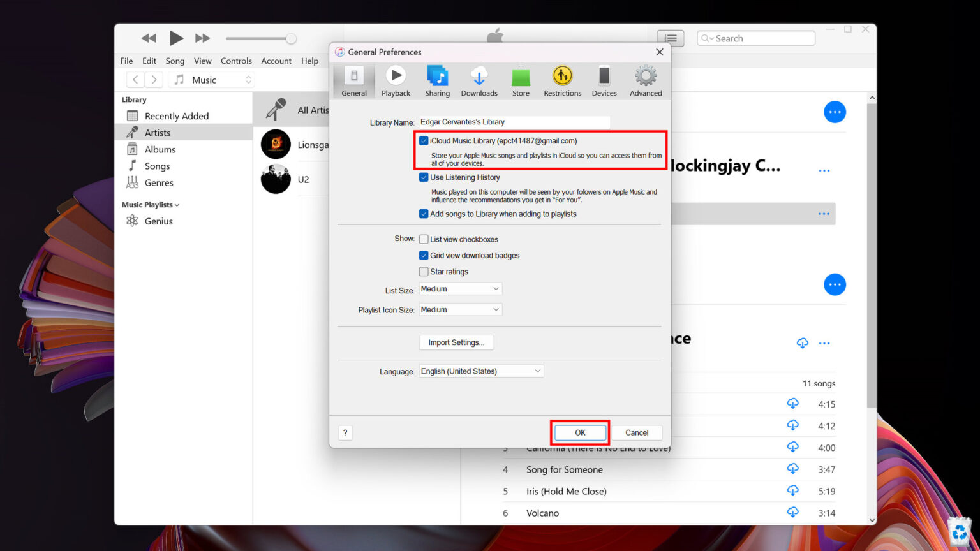This screenshot has width=980, height=551.
Task: Click the Import Settings button
Action: click(x=456, y=342)
